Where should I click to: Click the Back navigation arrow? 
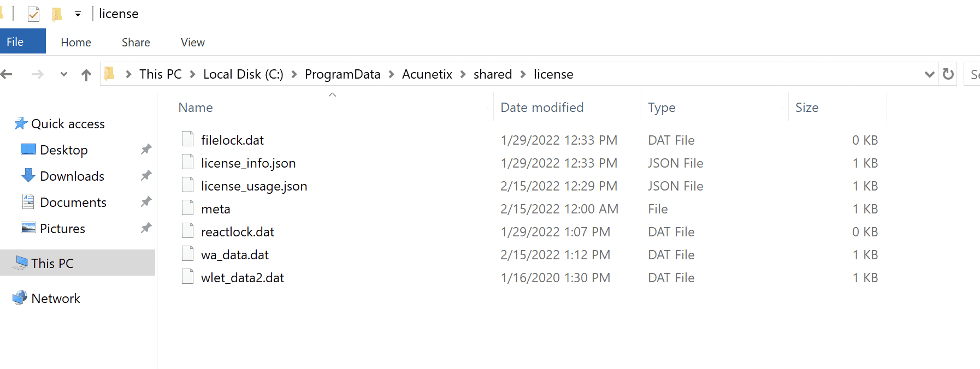click(x=7, y=74)
